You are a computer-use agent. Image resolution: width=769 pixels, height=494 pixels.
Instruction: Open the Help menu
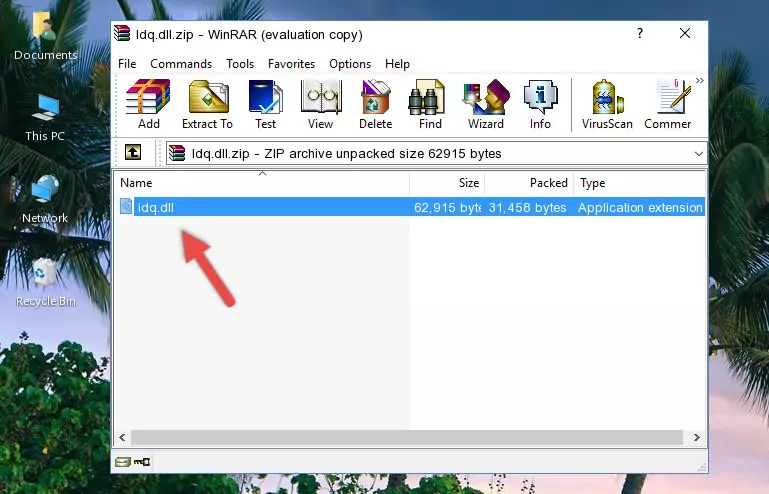397,64
